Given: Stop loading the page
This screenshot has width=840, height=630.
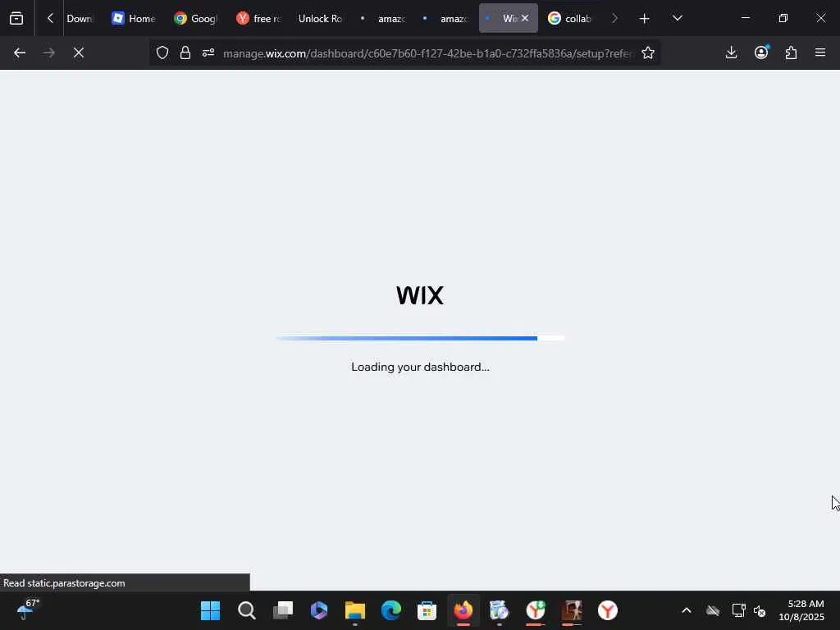Looking at the screenshot, I should (x=79, y=52).
